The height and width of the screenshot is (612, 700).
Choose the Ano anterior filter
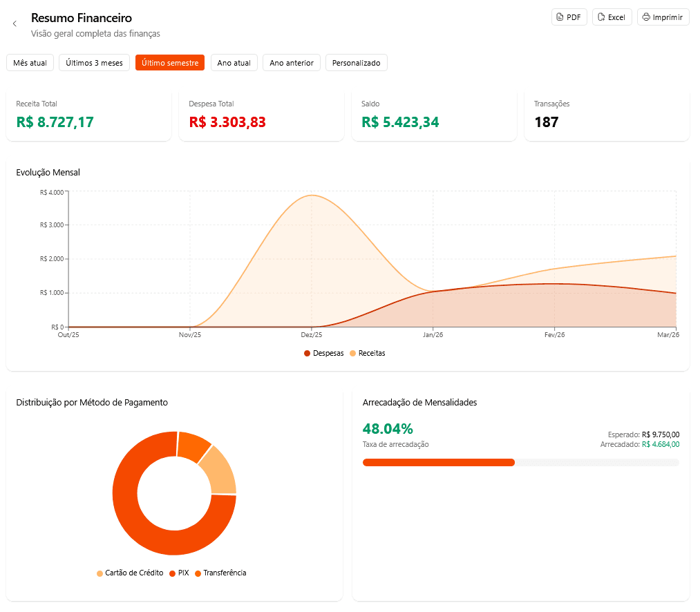(x=291, y=63)
